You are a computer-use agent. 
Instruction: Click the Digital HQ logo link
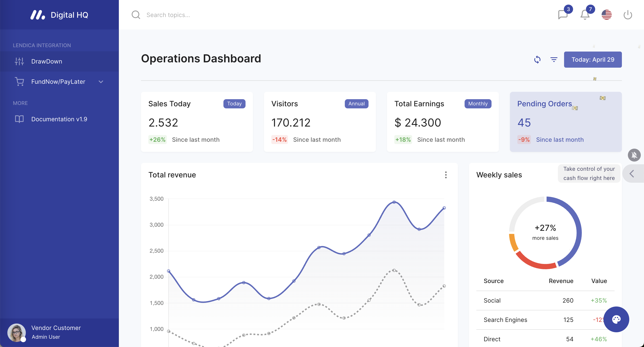pyautogui.click(x=59, y=15)
